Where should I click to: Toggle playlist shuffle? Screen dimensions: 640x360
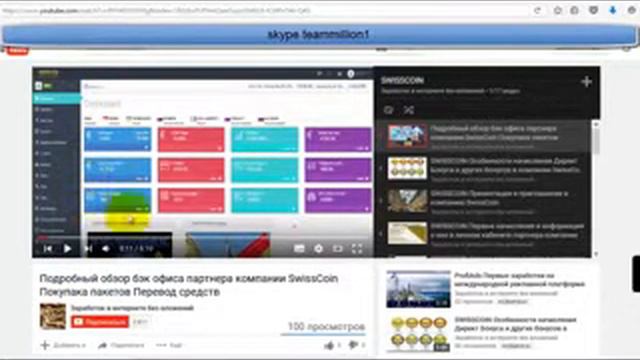pyautogui.click(x=409, y=110)
